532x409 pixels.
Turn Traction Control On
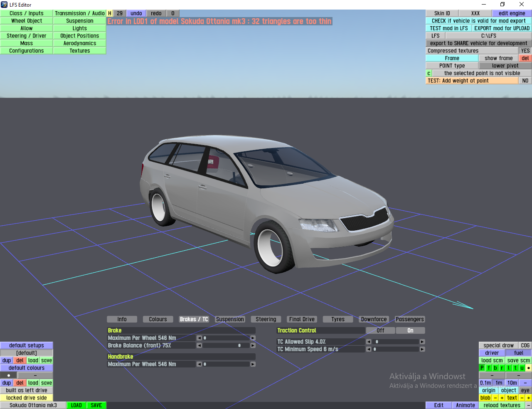point(411,330)
